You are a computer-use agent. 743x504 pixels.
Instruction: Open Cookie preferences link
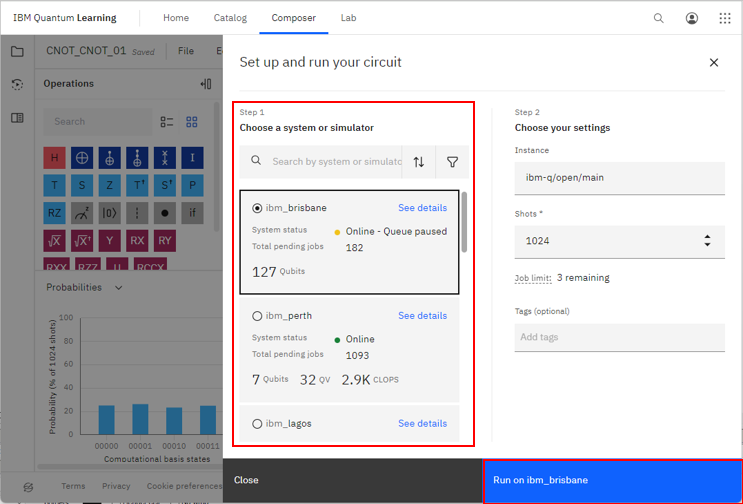click(184, 486)
